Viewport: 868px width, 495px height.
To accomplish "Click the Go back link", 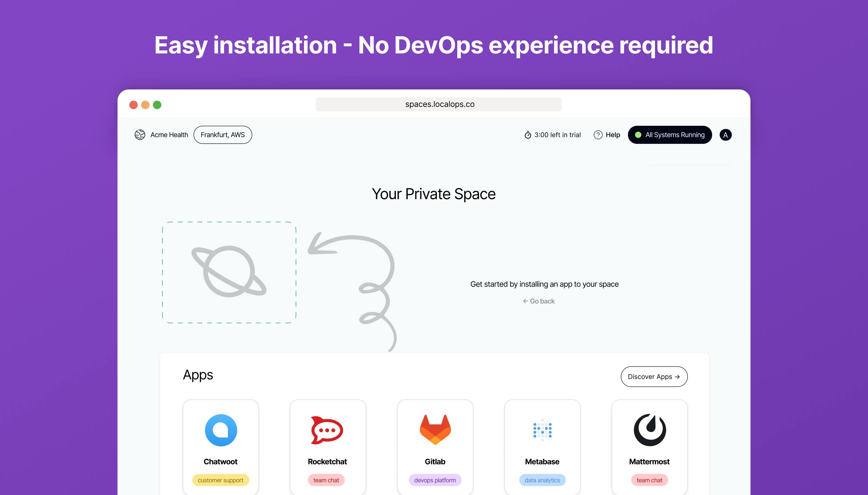I will click(x=539, y=301).
